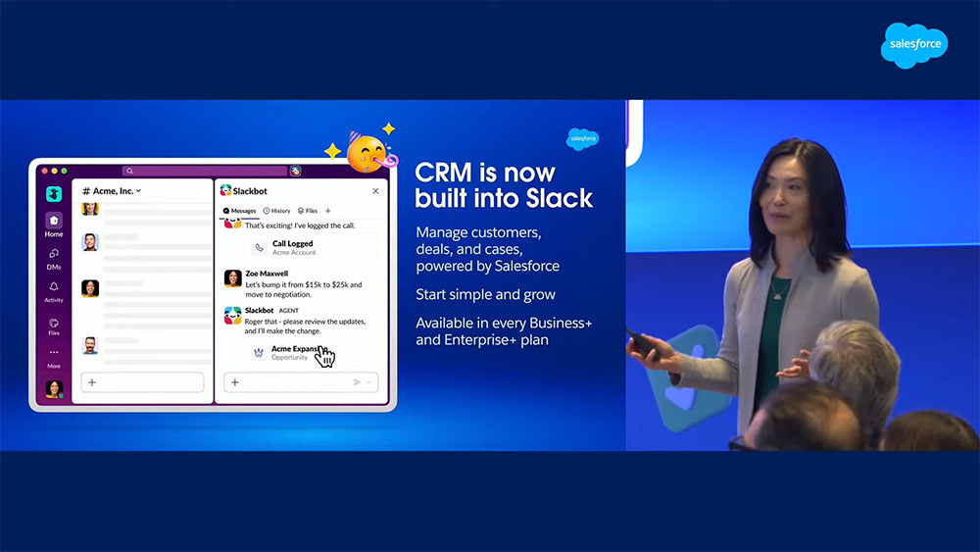Open the Home view in sidebar
Screen dimensions: 980x552
[x=54, y=222]
